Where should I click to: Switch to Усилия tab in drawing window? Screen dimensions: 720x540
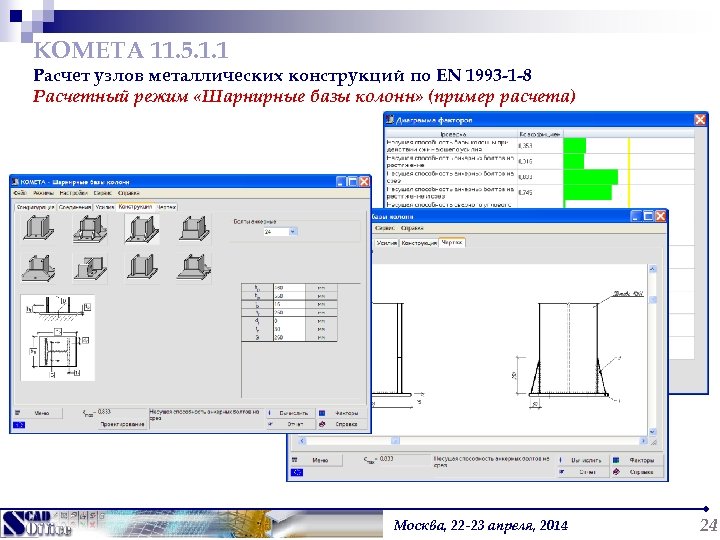387,243
